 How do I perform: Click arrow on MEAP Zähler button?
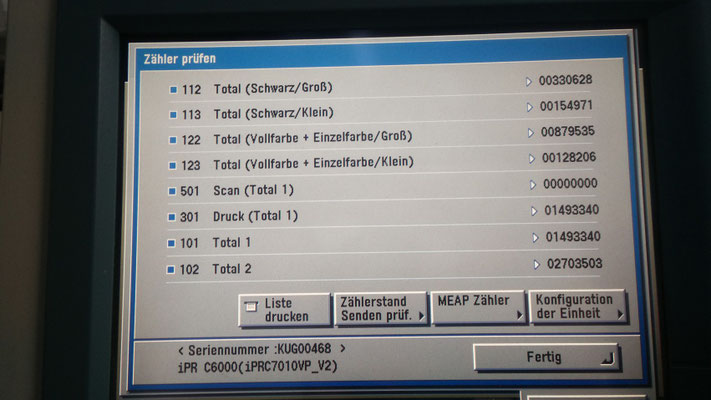pyautogui.click(x=519, y=315)
